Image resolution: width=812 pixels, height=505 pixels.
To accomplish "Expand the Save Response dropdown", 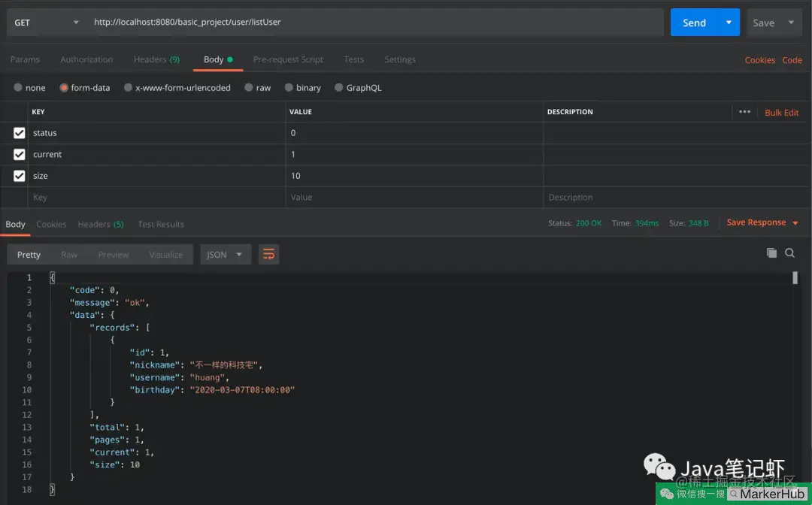I will coord(795,223).
